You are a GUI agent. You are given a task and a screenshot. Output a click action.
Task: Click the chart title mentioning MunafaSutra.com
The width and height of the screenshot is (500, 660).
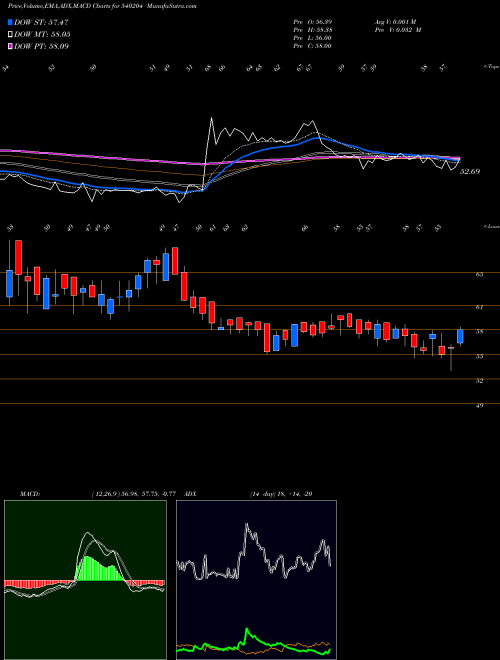click(x=102, y=6)
